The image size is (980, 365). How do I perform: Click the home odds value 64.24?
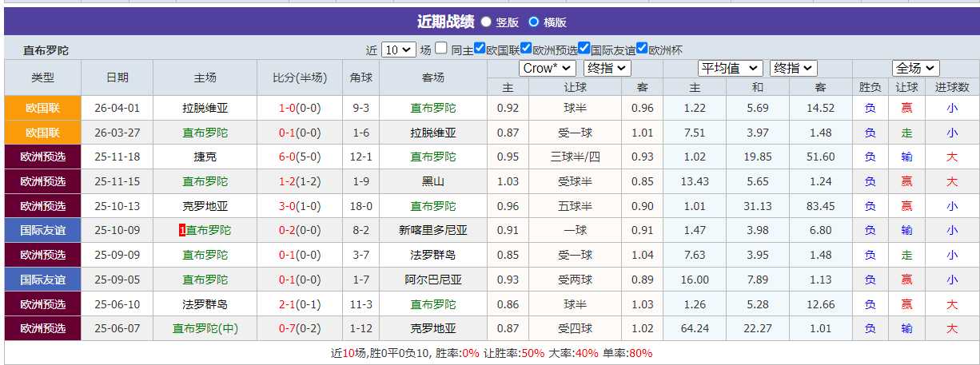[x=695, y=328]
